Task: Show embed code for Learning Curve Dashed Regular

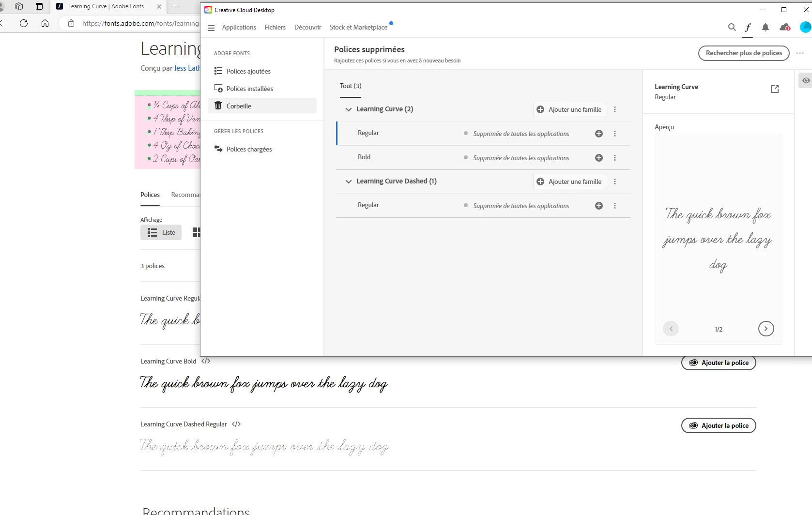Action: pyautogui.click(x=236, y=424)
